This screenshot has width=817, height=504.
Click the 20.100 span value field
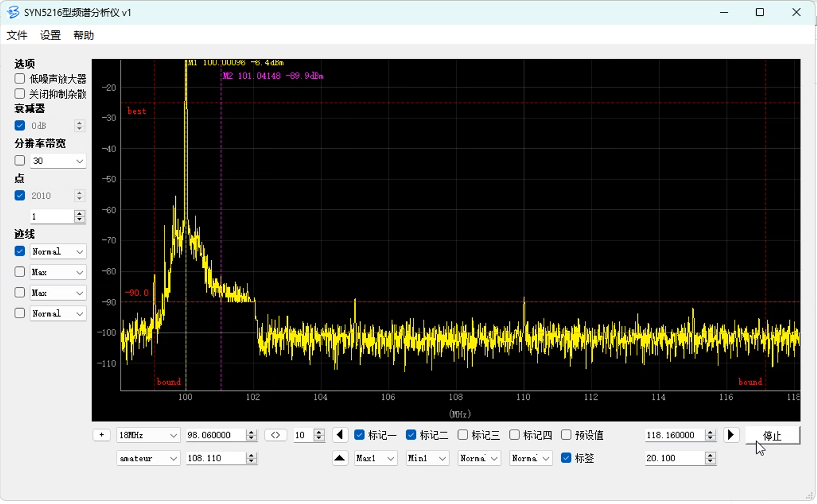676,458
